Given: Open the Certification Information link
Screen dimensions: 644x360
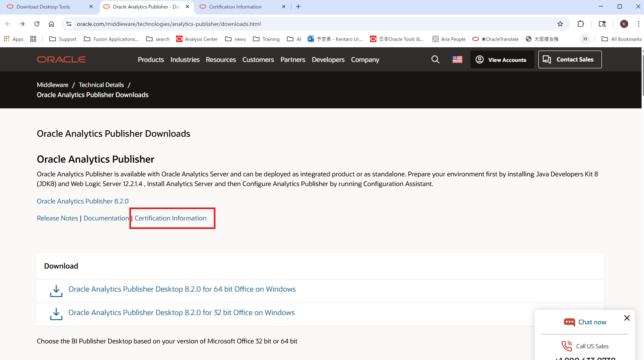Looking at the screenshot, I should (x=170, y=218).
